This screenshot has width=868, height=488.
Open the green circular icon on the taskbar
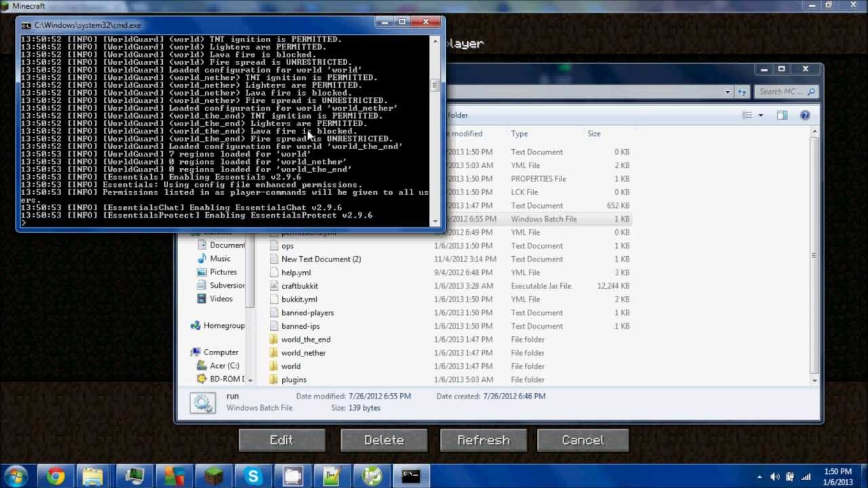(372, 476)
